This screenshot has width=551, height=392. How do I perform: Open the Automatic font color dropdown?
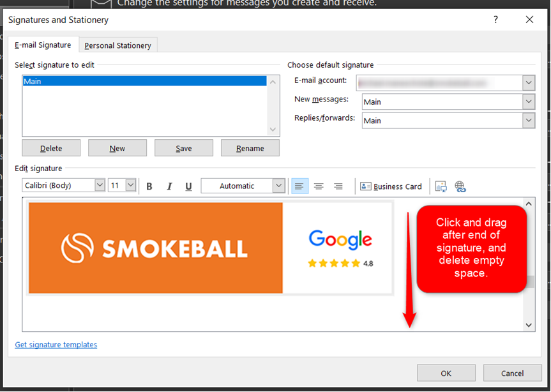click(x=278, y=185)
